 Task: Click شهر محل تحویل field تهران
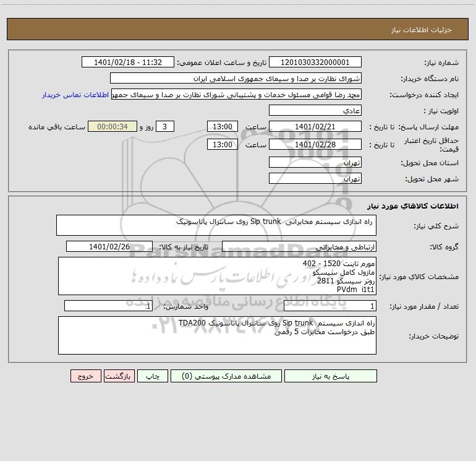click(315, 178)
